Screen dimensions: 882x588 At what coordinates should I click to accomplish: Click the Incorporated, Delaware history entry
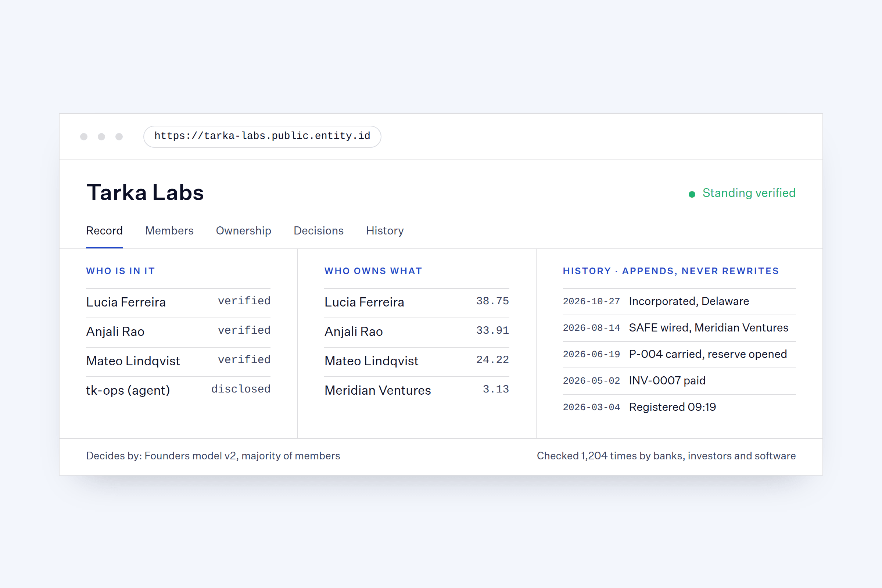689,301
